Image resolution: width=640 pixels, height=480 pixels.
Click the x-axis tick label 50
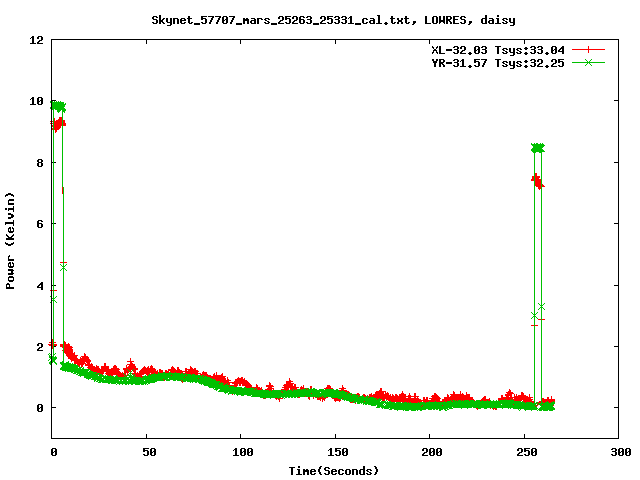[x=149, y=452]
